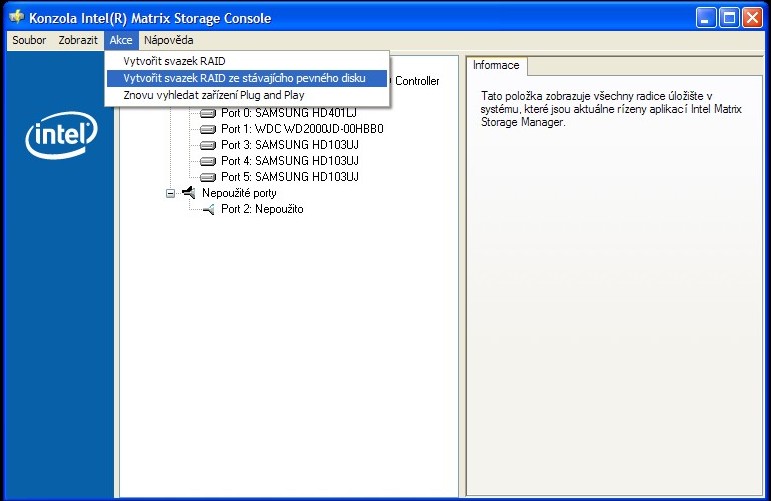The width and height of the screenshot is (771, 501).
Task: Maximize the Matrix Storage Console window
Action: 729,18
